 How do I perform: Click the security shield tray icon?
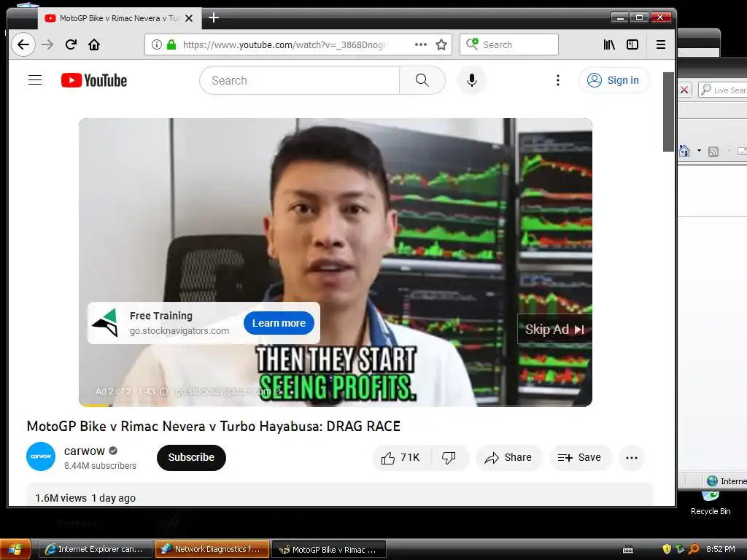click(x=667, y=549)
